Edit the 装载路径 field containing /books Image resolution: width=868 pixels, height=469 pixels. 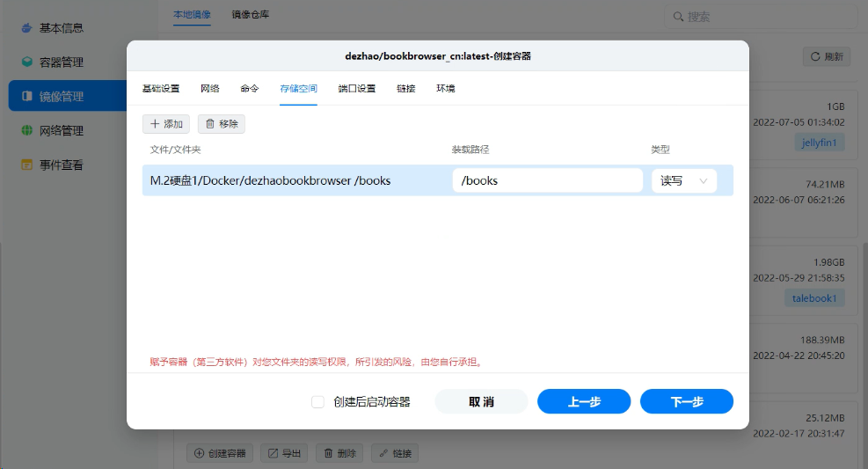(x=548, y=180)
